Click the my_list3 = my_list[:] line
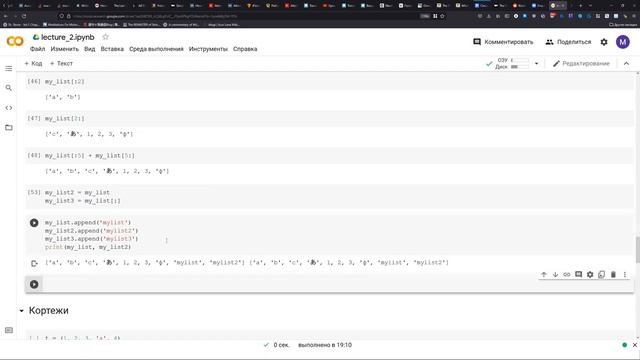 click(x=82, y=201)
